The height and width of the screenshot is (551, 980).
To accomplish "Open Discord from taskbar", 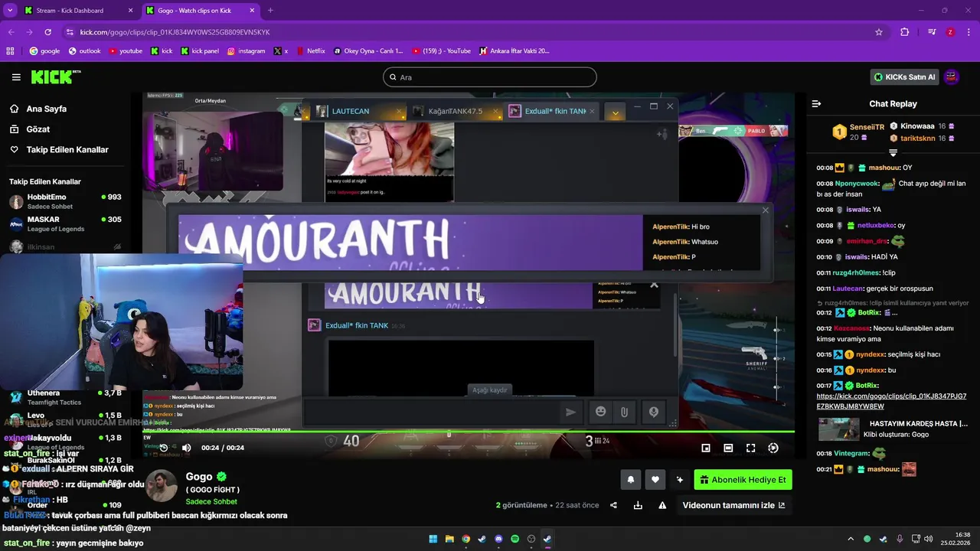I will tap(498, 539).
